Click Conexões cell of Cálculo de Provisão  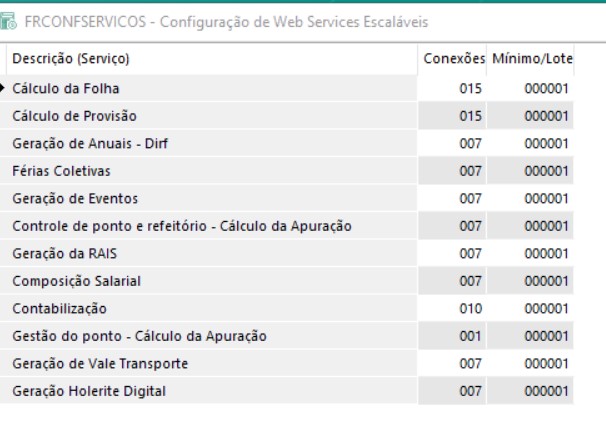coord(470,117)
